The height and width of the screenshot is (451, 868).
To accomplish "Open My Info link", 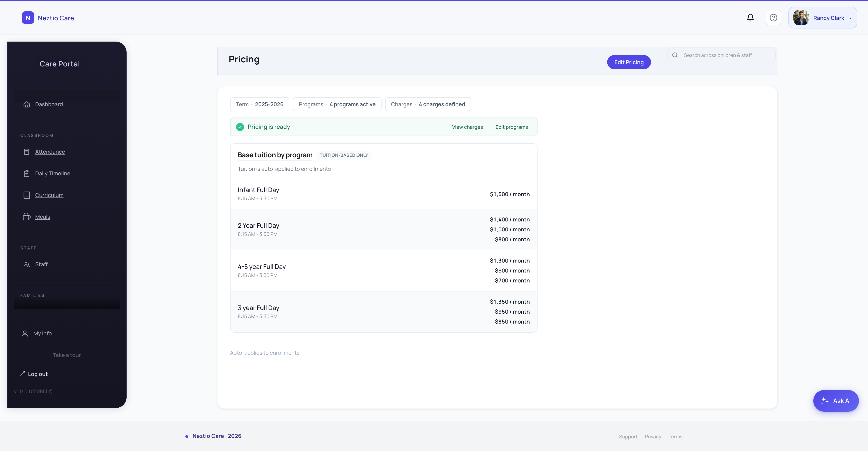I will coord(42,334).
